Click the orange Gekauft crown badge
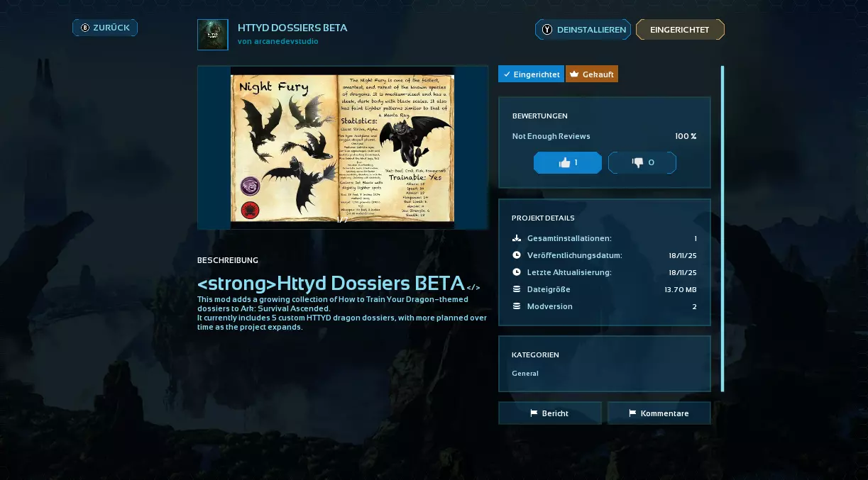This screenshot has height=480, width=868. coord(592,74)
